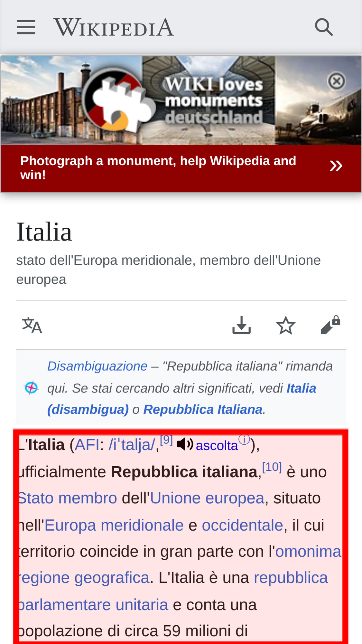This screenshot has height=644, width=362.
Task: Open the language selection icon
Action: 32,326
